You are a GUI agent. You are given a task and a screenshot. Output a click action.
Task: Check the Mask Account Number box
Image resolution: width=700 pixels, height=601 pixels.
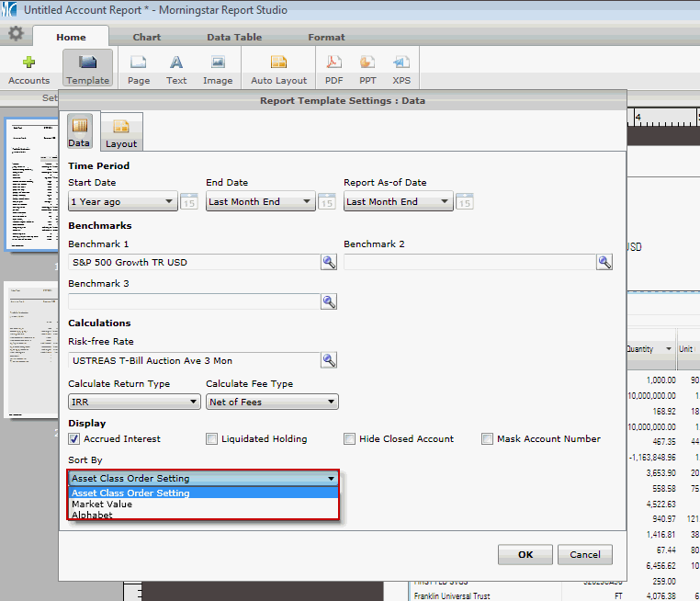tap(488, 439)
